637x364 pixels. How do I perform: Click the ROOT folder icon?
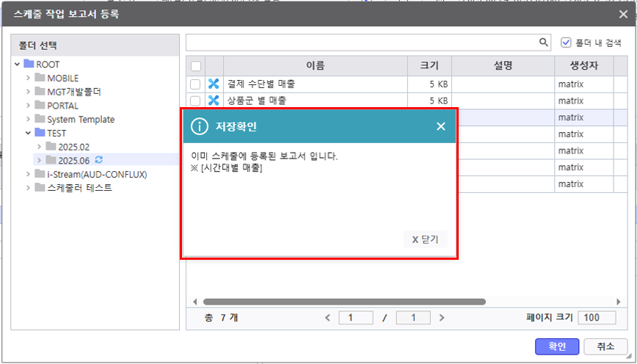[29, 64]
